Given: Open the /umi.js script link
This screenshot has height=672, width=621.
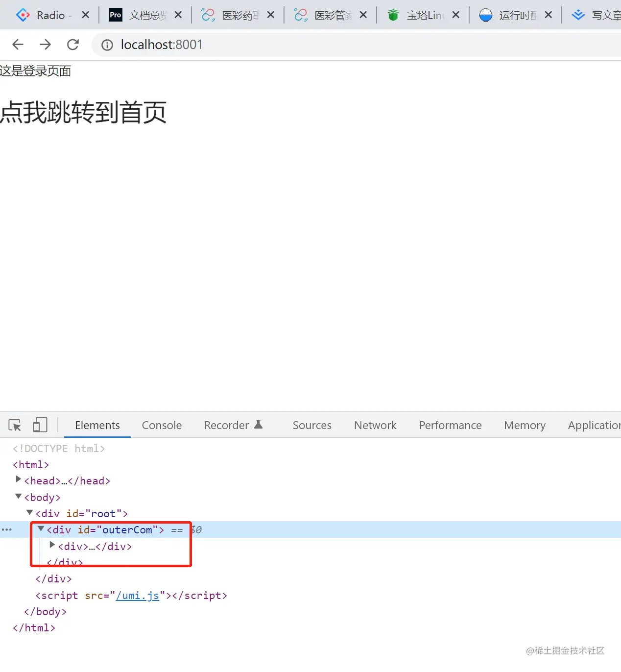Looking at the screenshot, I should click(137, 596).
